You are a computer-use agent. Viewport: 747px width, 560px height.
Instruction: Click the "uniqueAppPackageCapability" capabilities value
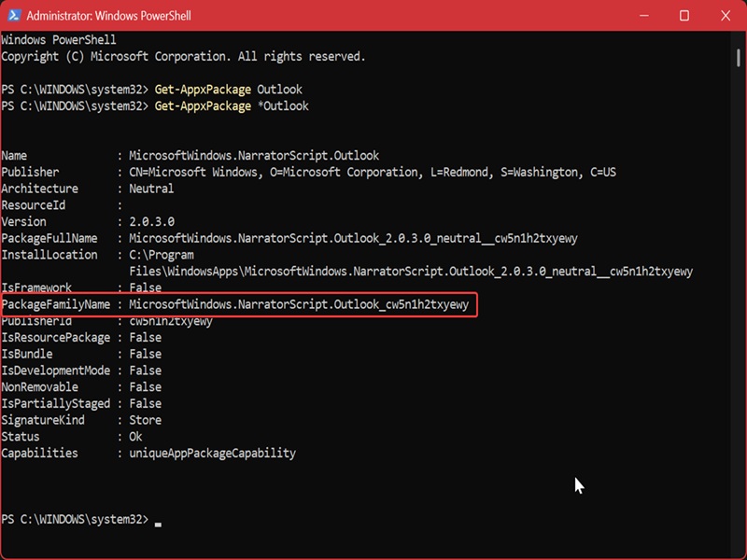[213, 454]
